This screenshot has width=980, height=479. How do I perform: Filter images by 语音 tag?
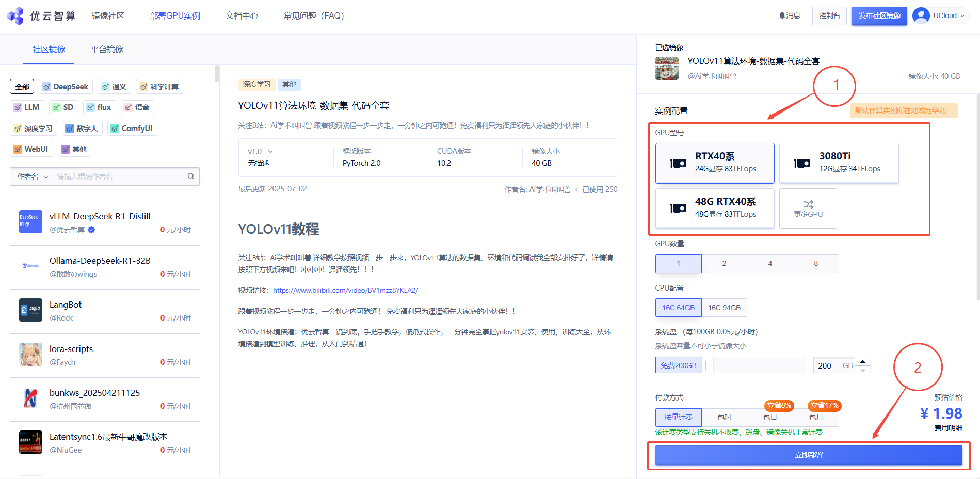pos(137,107)
